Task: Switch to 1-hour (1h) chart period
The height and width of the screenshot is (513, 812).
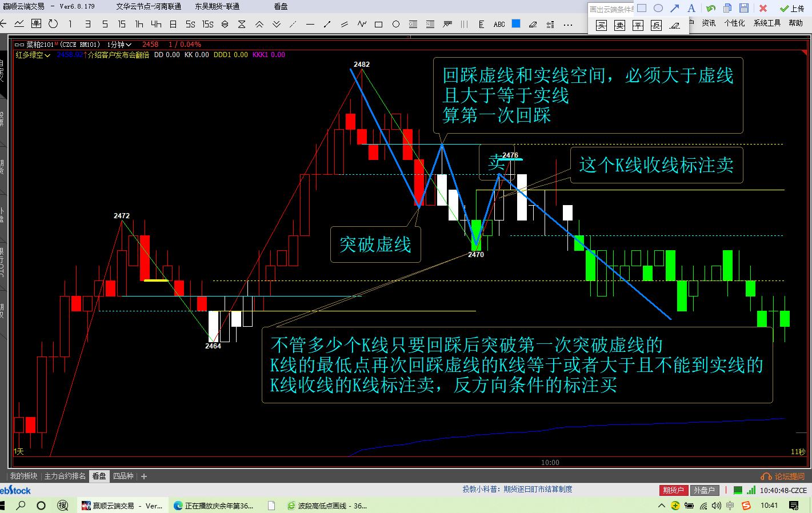Action: coord(139,24)
